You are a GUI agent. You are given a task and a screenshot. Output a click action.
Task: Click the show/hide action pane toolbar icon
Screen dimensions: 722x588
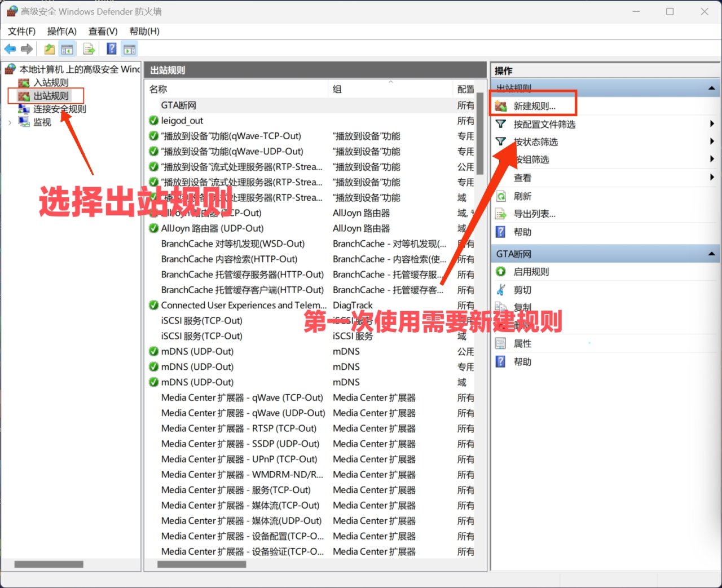(130, 49)
